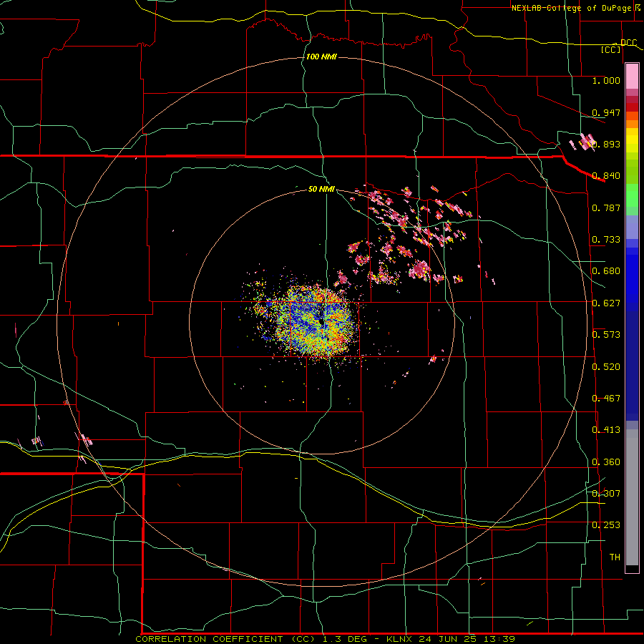
Task: Click the 0.360 legend value
Action: pyautogui.click(x=606, y=462)
